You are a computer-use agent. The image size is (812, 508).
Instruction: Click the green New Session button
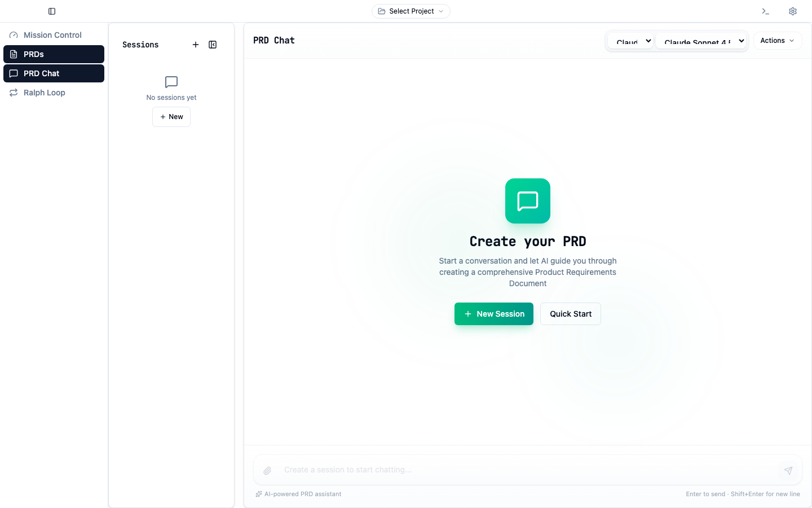tap(493, 314)
